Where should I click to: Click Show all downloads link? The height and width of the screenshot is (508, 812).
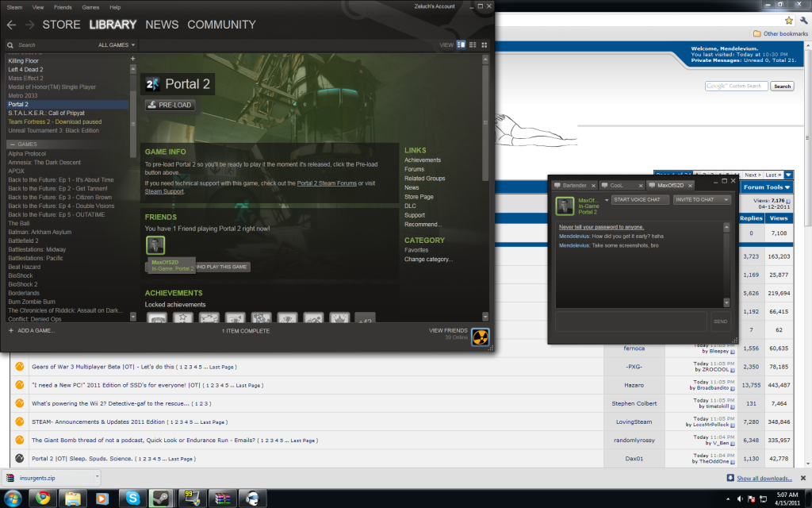click(764, 479)
